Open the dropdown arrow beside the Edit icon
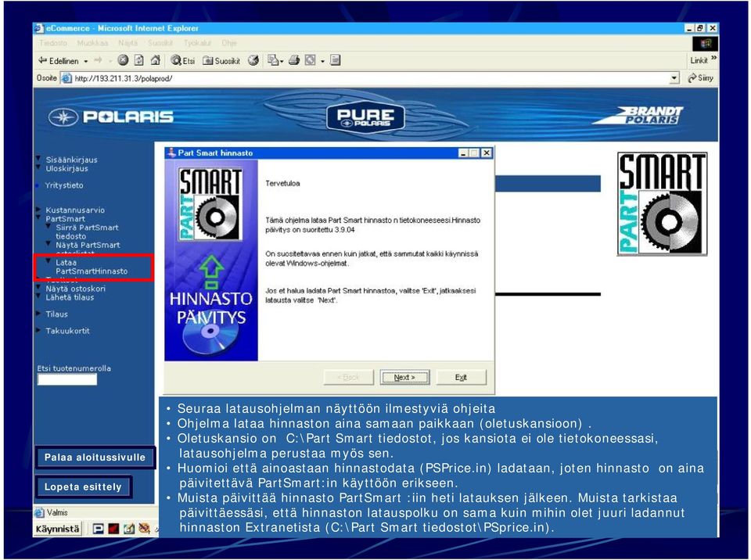 click(322, 61)
